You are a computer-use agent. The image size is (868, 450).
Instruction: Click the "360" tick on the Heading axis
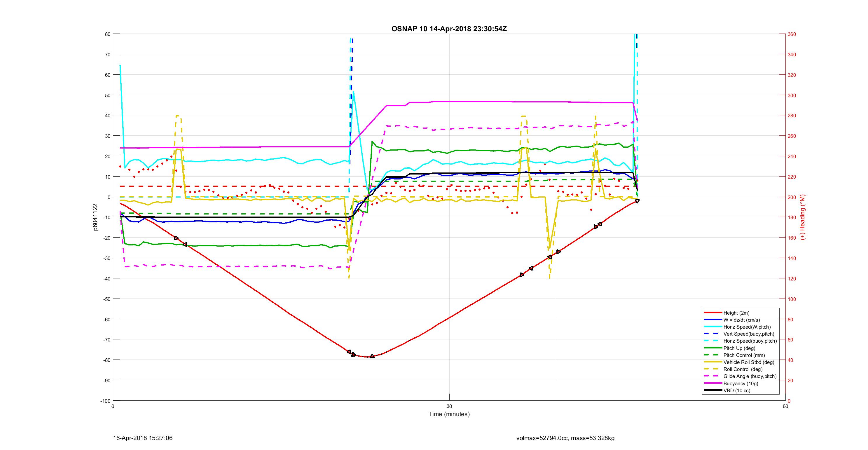click(792, 34)
